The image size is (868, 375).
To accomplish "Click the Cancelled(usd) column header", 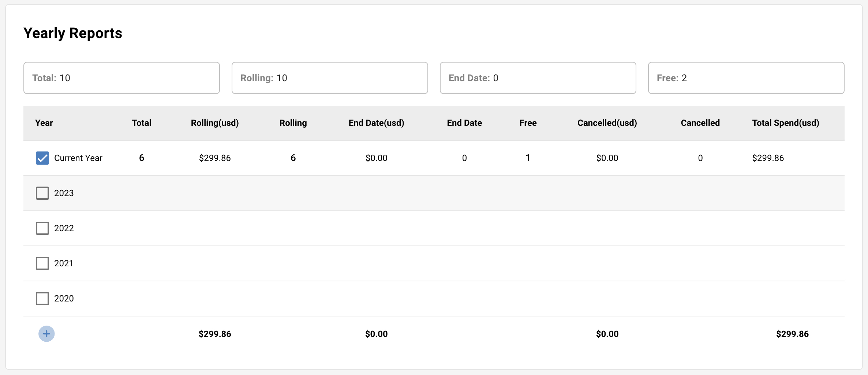I will (607, 123).
